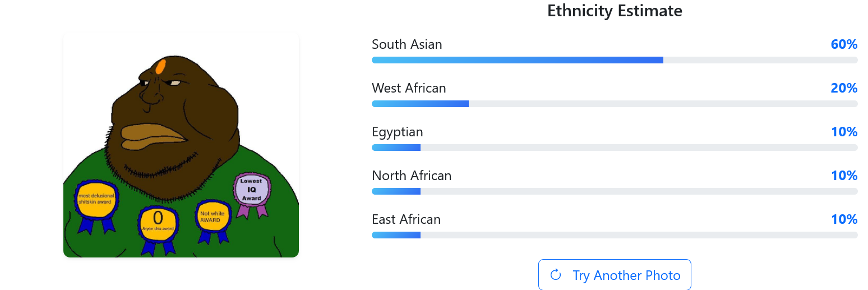Click the West African label
868x290 pixels.
pos(409,88)
